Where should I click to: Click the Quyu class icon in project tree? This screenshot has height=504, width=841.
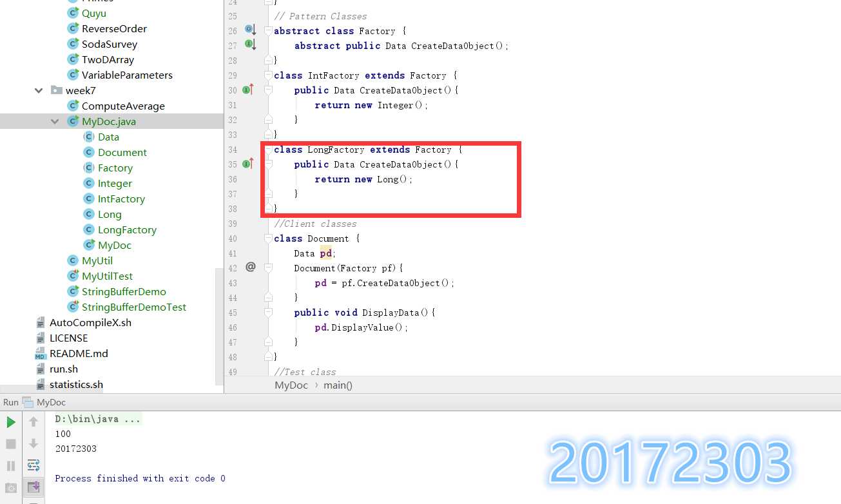[x=73, y=13]
